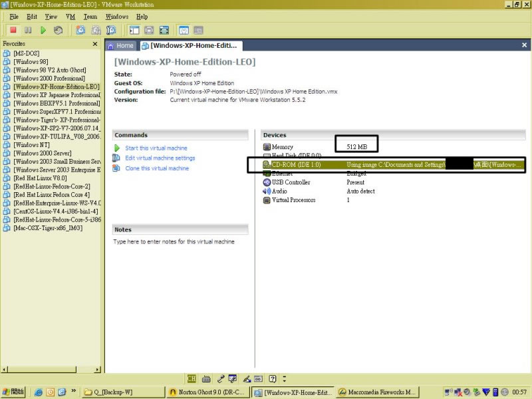Switch to Macromedia Fireworks taskbar button
Image resolution: width=532 pixels, height=399 pixels.
[x=378, y=392]
